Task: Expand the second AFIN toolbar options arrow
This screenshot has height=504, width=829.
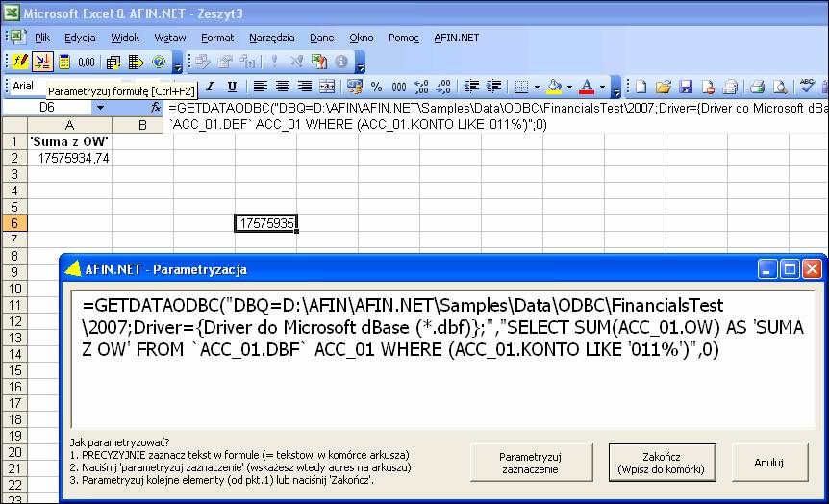Action: [360, 63]
